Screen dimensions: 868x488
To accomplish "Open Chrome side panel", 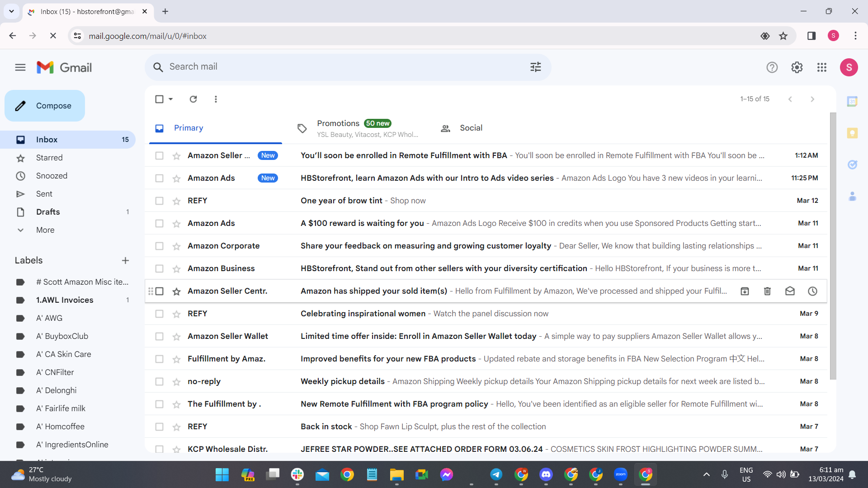I will click(x=811, y=36).
